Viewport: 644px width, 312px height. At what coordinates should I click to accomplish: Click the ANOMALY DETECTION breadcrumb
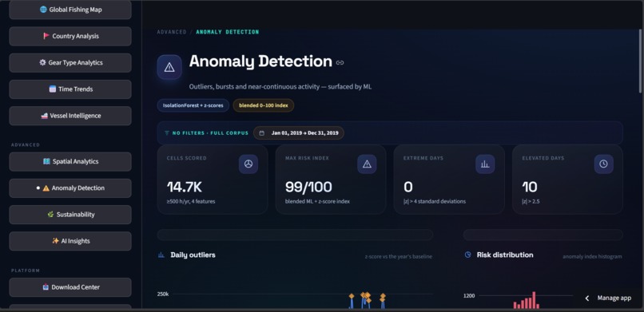(x=228, y=32)
